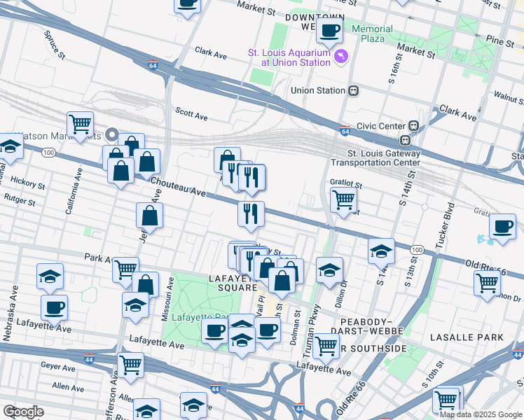Select the school marker near S 14th St
Screen dimensions: 524x420
coord(381,252)
